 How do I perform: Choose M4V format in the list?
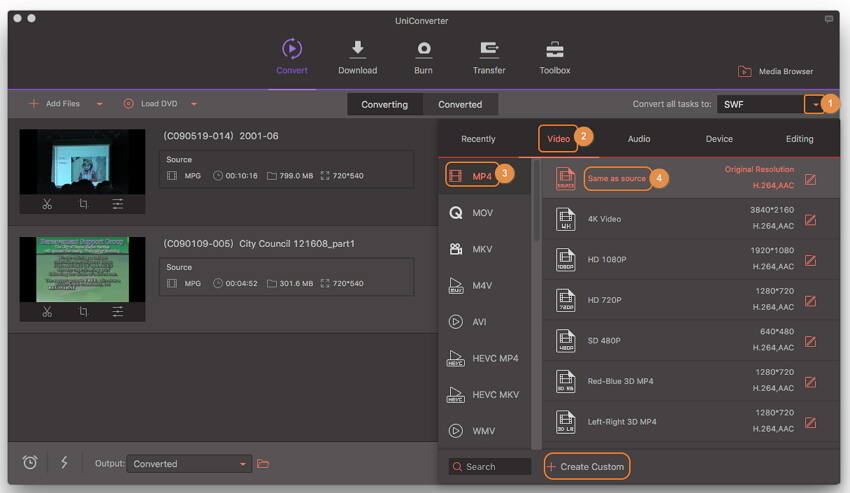[x=485, y=285]
